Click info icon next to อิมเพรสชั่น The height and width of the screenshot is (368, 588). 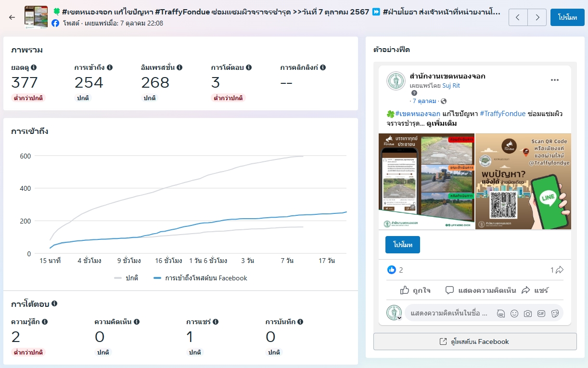tap(179, 68)
